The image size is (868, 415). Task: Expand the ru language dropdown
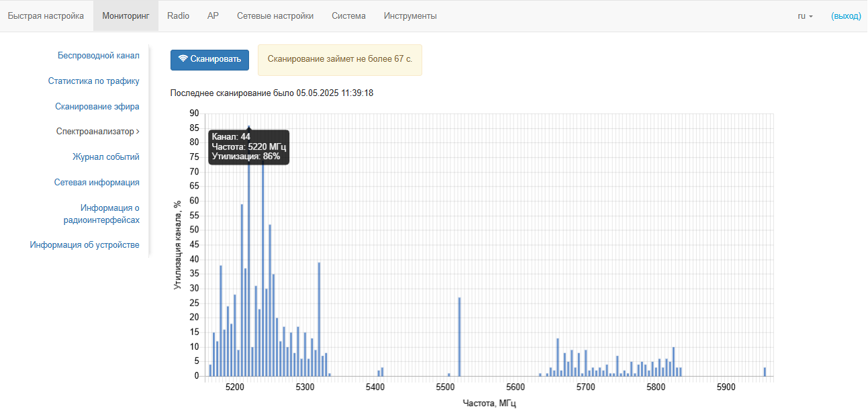point(805,15)
